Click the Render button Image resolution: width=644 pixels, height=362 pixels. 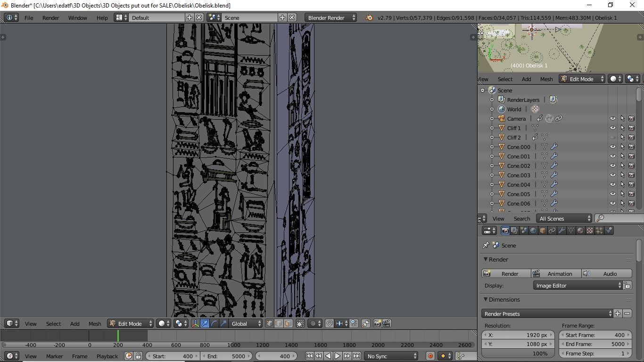[506, 273]
